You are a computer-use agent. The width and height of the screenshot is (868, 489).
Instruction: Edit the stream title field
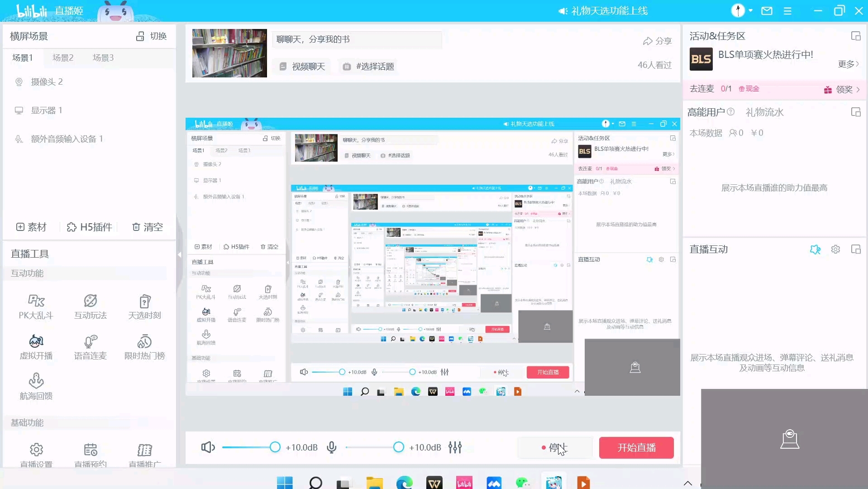click(357, 39)
